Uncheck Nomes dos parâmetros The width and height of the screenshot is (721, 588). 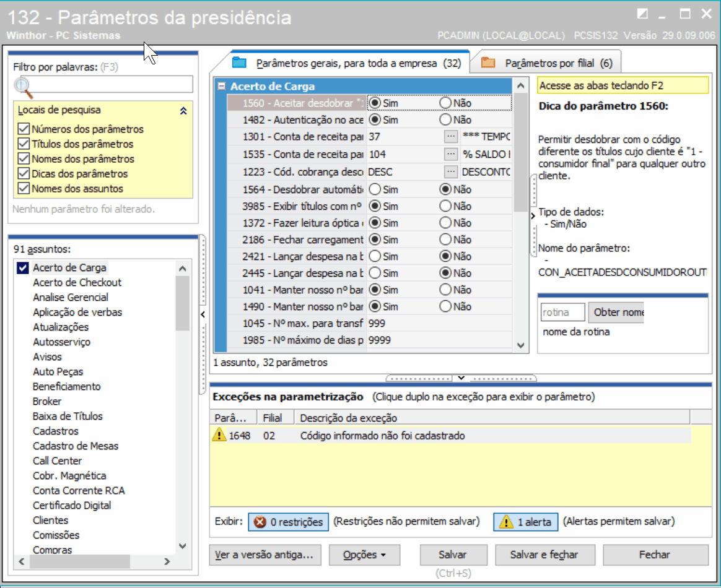pyautogui.click(x=24, y=159)
